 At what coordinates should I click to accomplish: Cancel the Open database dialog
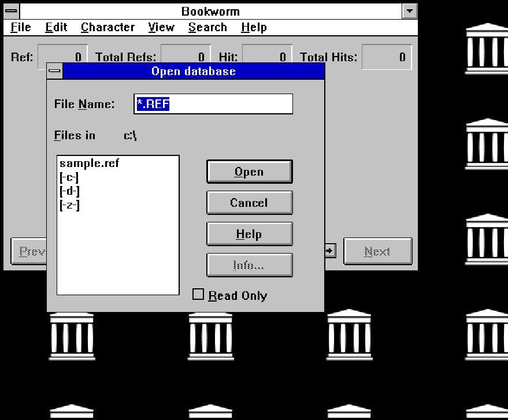tap(249, 202)
